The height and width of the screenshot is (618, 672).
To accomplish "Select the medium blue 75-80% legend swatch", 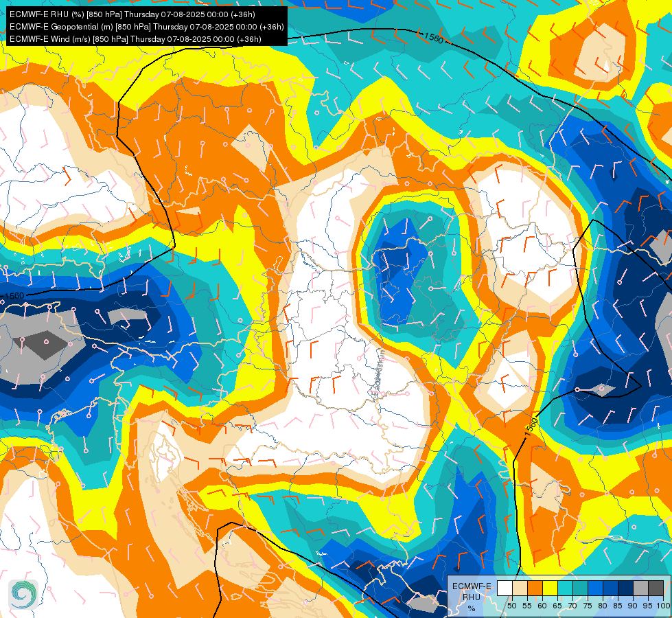I will coord(596,588).
